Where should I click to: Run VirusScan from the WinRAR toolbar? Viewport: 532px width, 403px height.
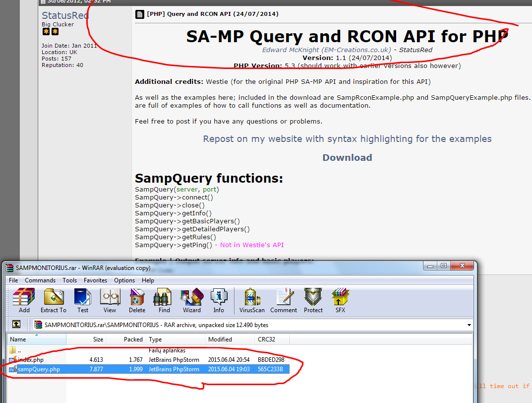coord(252,300)
